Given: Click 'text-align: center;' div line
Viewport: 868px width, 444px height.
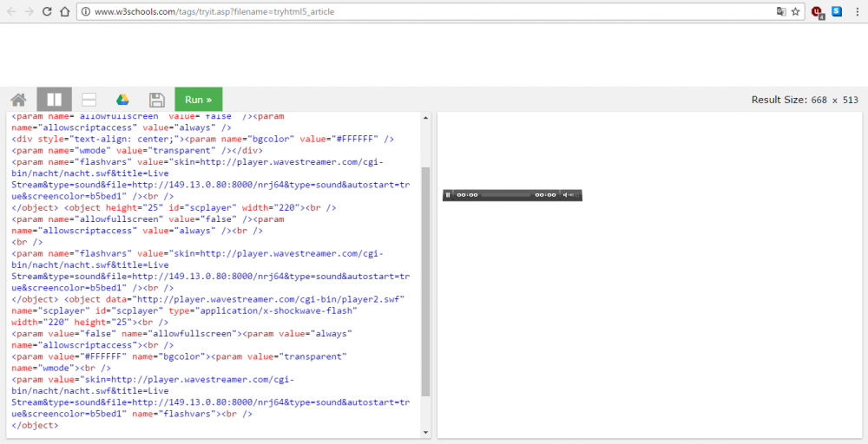Looking at the screenshot, I should click(202, 139).
